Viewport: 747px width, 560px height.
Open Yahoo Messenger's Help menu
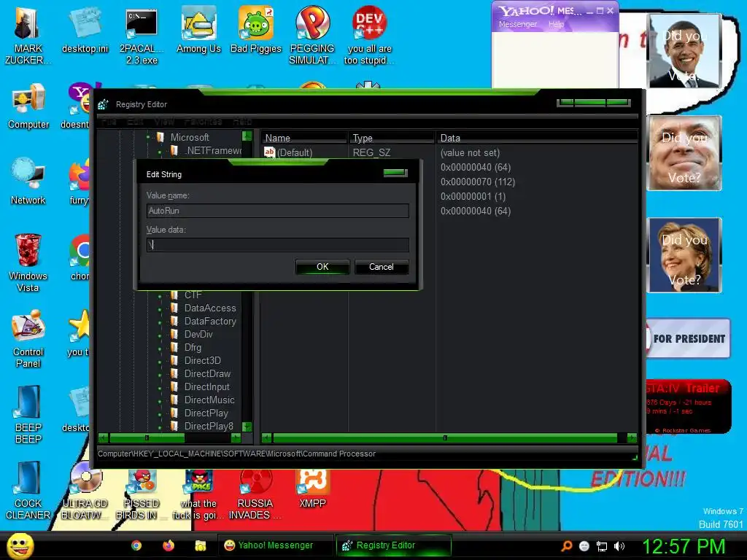556,24
